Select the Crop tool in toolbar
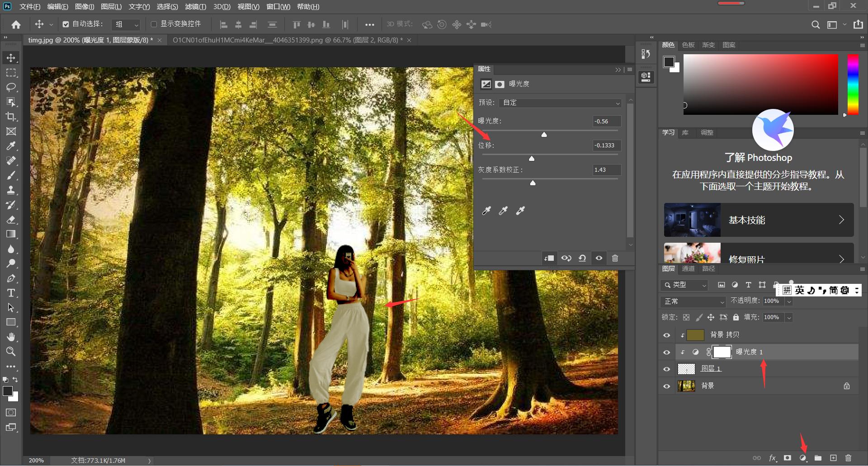 pyautogui.click(x=11, y=117)
